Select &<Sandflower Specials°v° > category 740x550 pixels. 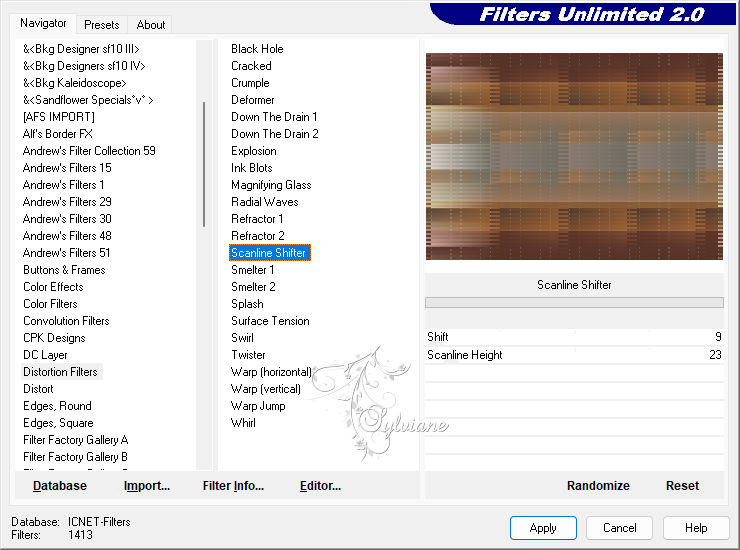[88, 100]
